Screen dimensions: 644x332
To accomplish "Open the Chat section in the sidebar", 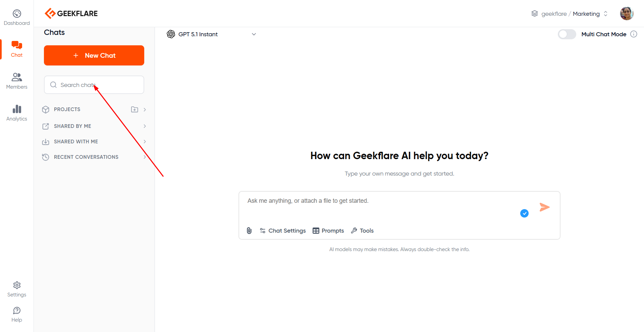I will pyautogui.click(x=16, y=49).
